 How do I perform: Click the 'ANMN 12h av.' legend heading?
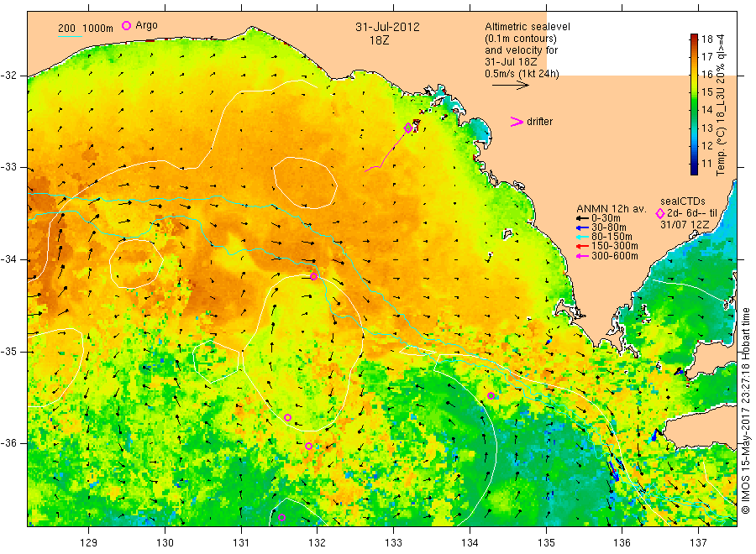click(x=611, y=209)
